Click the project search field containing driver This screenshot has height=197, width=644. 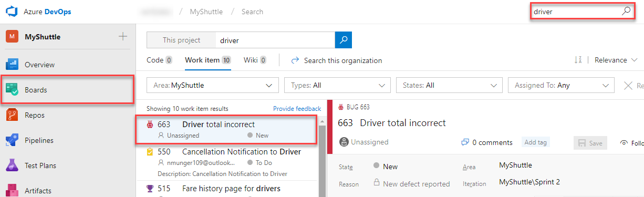[x=275, y=40]
